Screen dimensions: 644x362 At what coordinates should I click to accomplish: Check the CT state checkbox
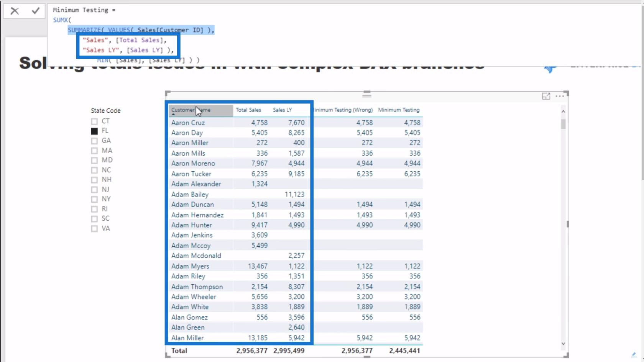pyautogui.click(x=94, y=121)
